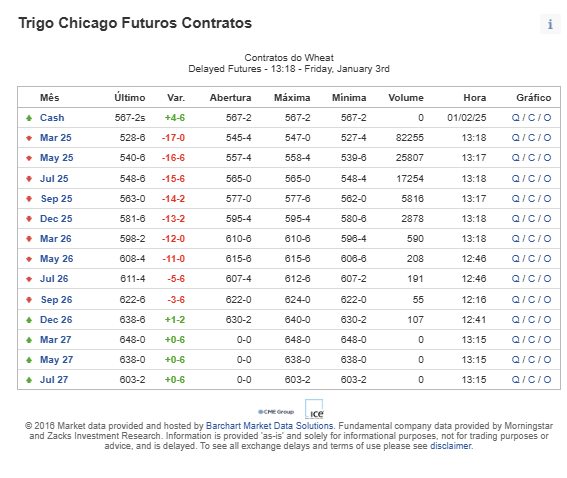Open the Q quote link for Mar 26
567x478 pixels.
pos(516,239)
